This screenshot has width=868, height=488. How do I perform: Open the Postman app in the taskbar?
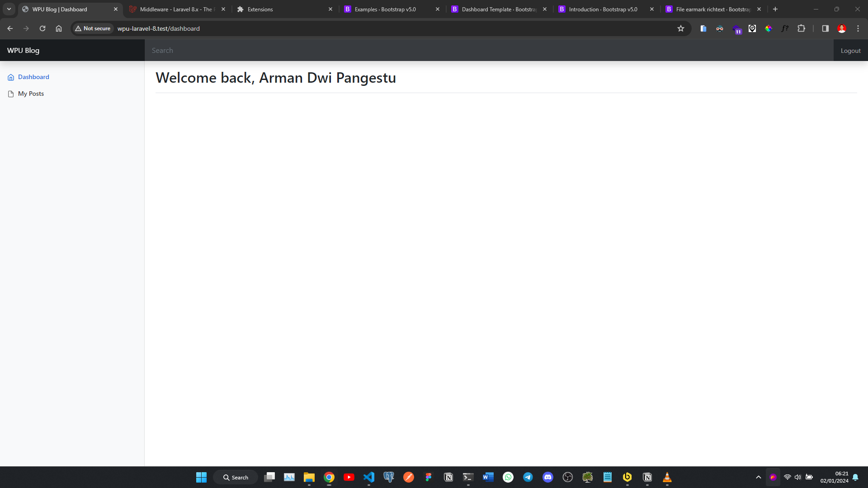click(x=409, y=477)
